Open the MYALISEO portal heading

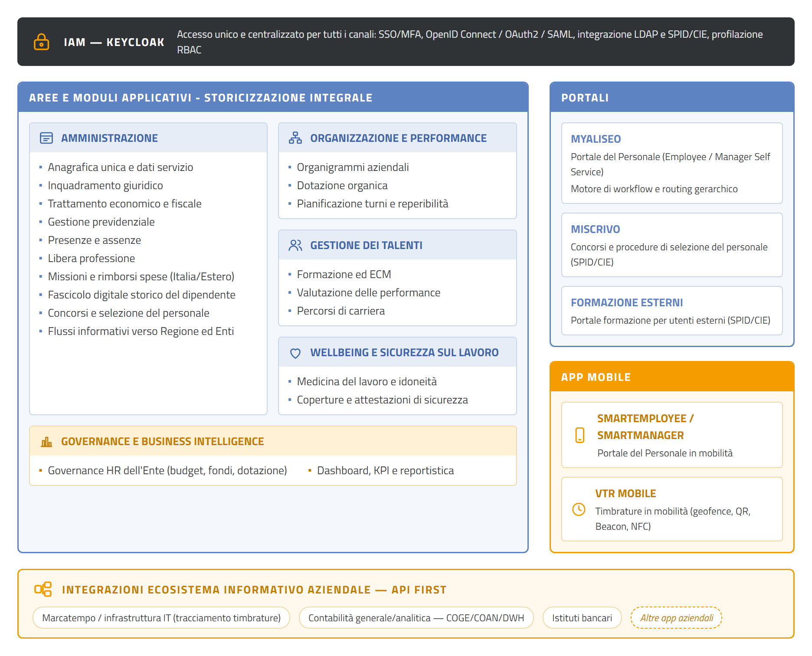[596, 139]
